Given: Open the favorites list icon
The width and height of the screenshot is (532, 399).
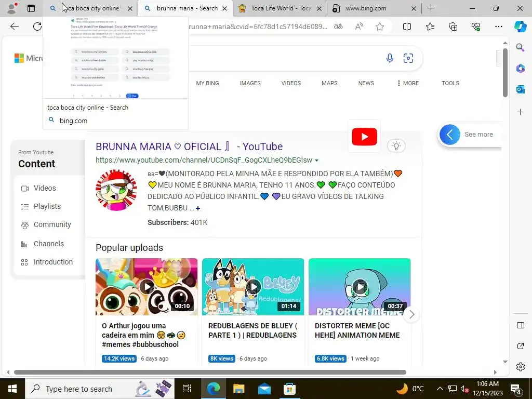Looking at the screenshot, I should 430,26.
